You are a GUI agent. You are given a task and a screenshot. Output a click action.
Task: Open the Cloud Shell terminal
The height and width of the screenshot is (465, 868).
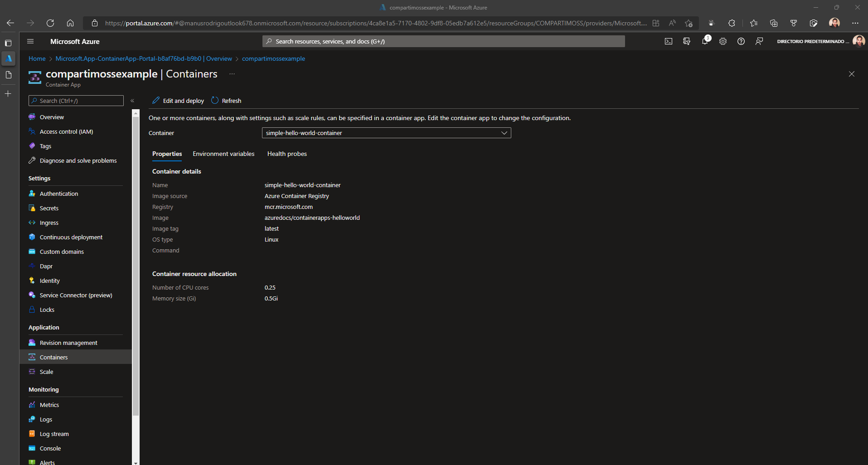669,41
